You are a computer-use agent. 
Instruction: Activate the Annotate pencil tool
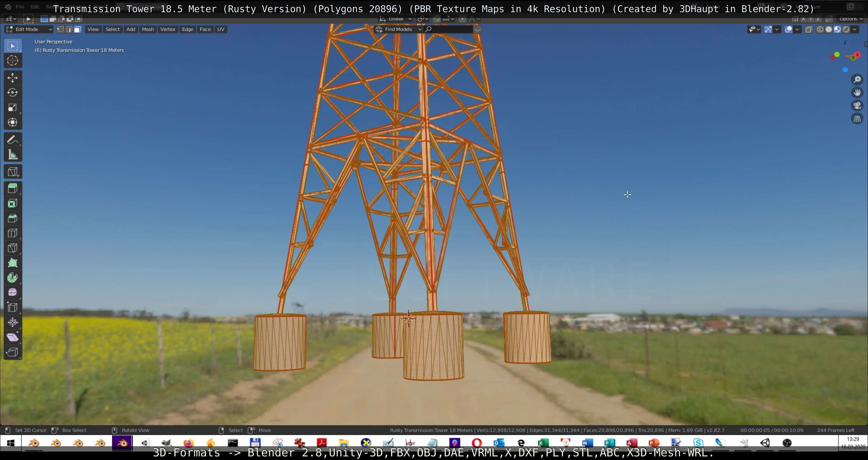[13, 140]
